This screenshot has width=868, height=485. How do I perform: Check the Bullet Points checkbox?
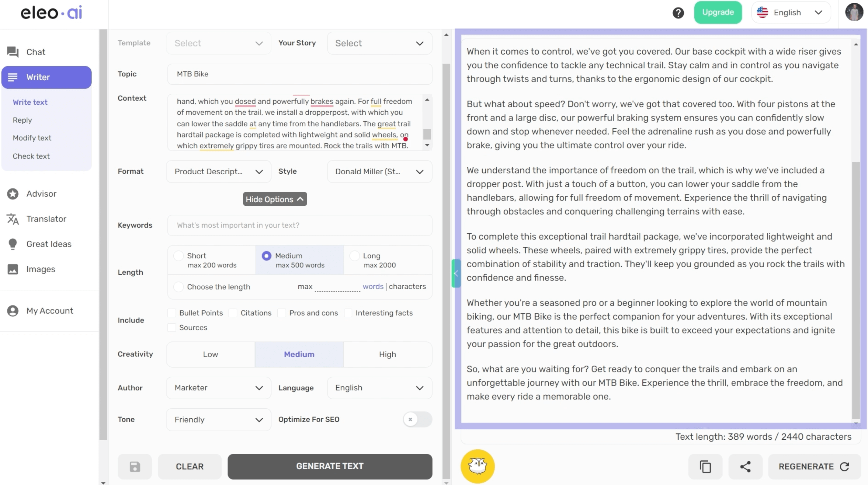pos(172,313)
